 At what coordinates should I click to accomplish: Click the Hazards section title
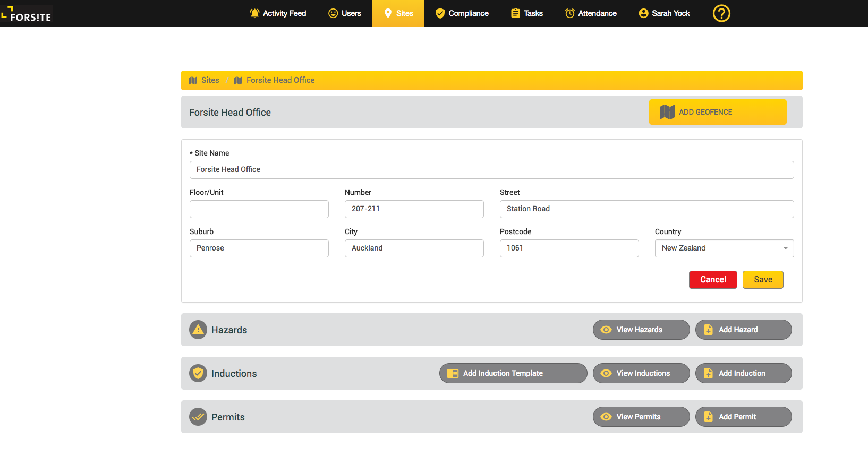point(229,330)
